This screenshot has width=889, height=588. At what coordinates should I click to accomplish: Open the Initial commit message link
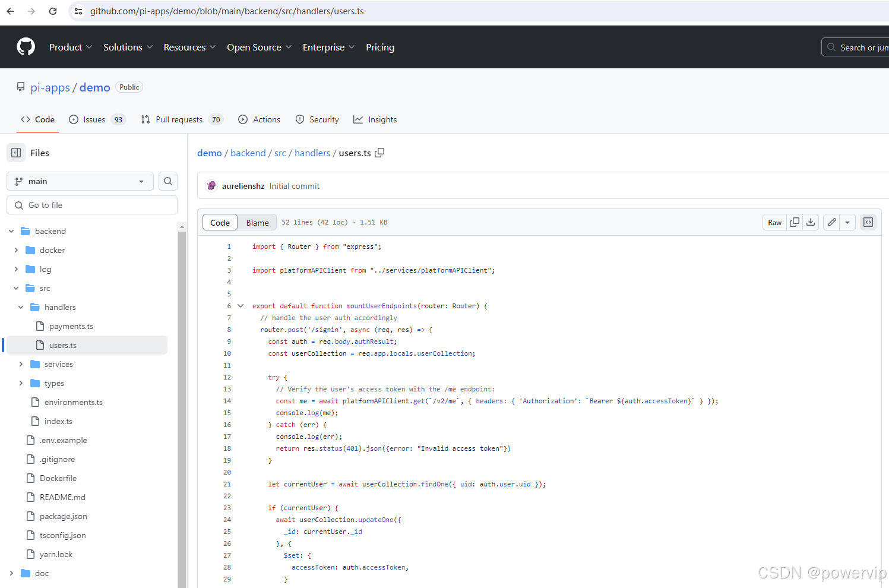(x=295, y=186)
